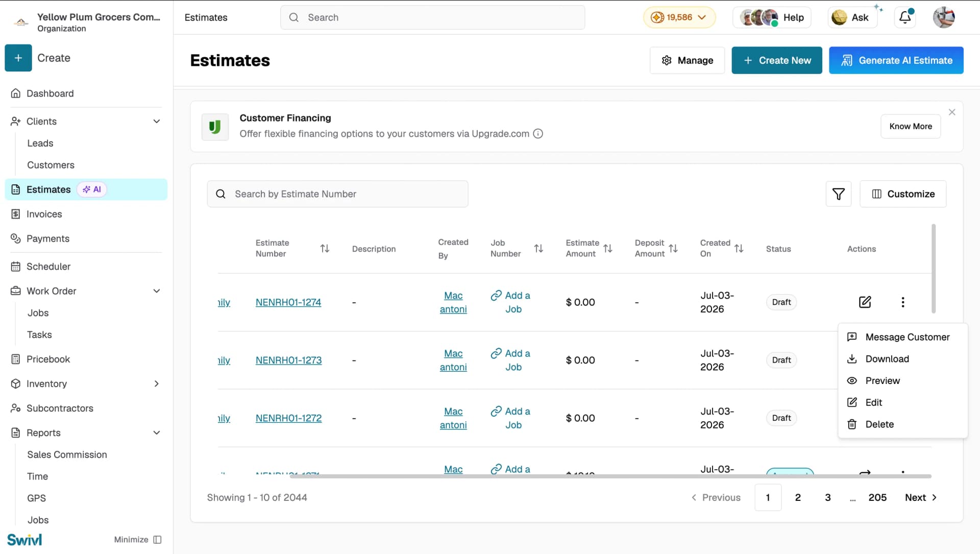Screen dimensions: 980x554
Task: Click Search by Estimate Number field
Action: pyautogui.click(x=337, y=194)
